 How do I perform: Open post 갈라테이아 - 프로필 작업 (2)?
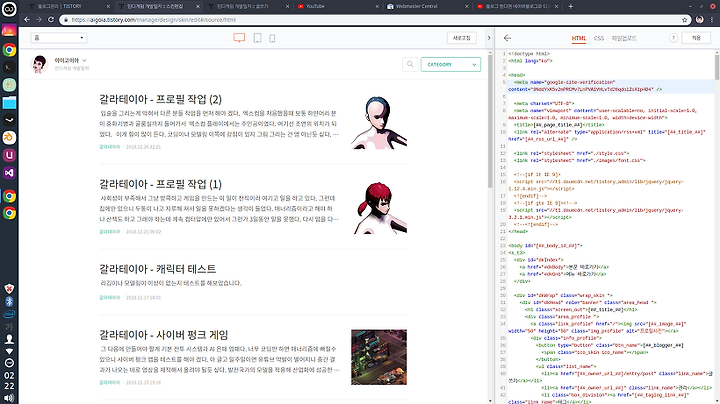160,99
